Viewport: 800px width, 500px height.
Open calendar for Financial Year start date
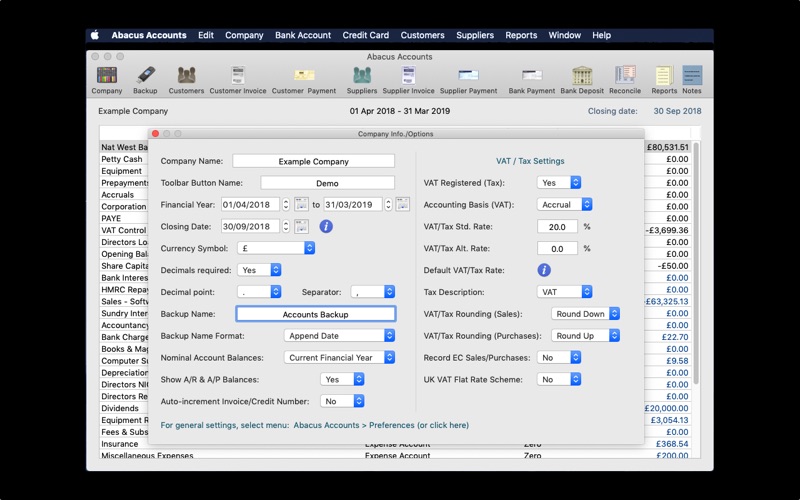302,205
